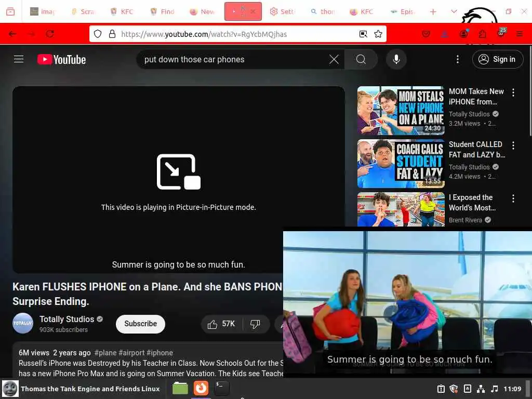Viewport: 532px width, 399px height.
Task: Open the YouTube guide hamburger menu
Action: click(19, 59)
